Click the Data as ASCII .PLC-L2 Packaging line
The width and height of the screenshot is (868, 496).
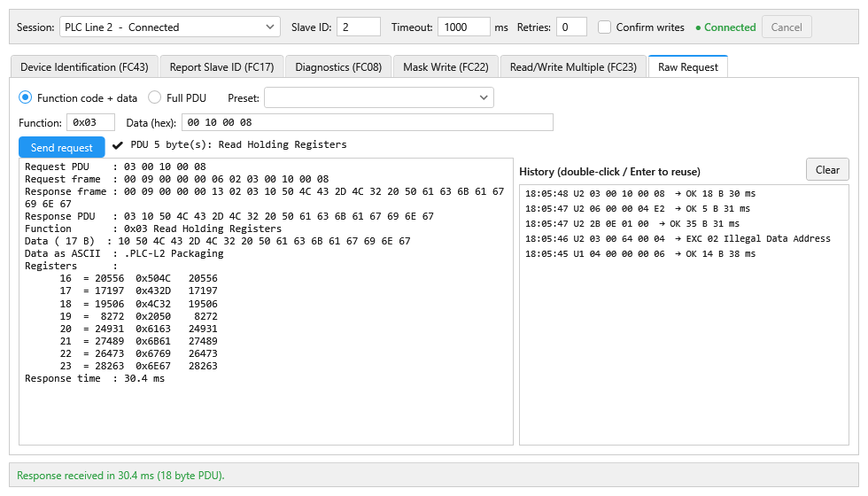pyautogui.click(x=124, y=253)
